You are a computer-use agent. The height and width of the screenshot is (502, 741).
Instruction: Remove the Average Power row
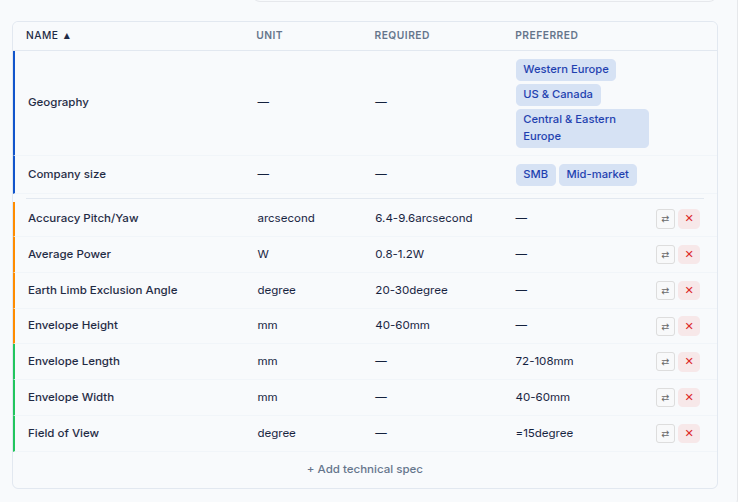689,255
